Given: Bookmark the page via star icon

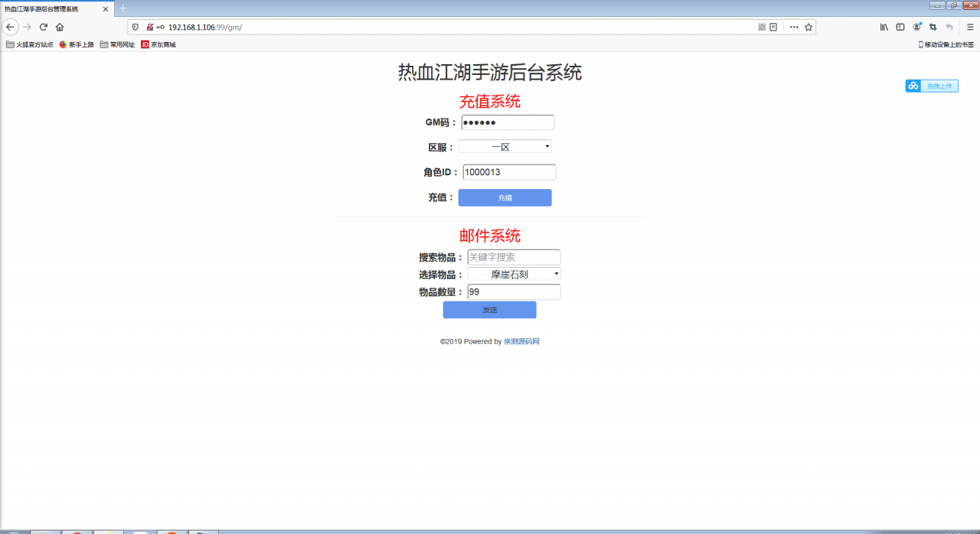Looking at the screenshot, I should point(808,27).
